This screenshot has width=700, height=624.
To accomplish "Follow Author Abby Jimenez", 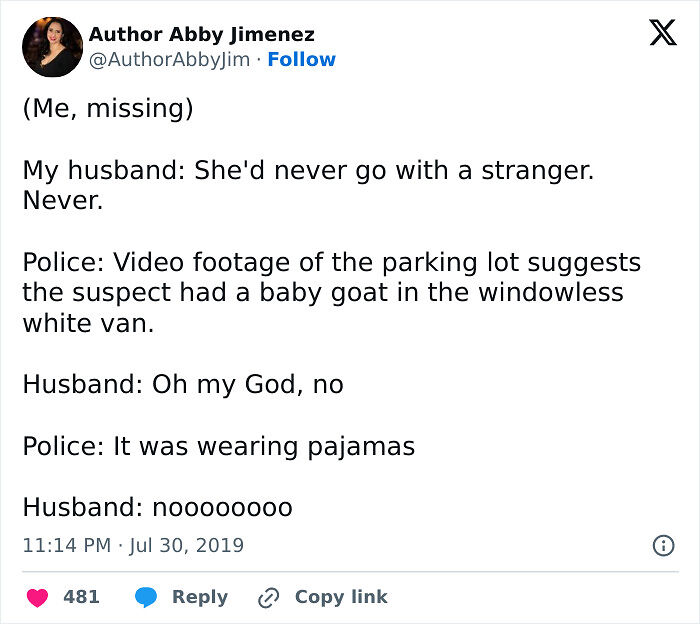I will point(302,60).
